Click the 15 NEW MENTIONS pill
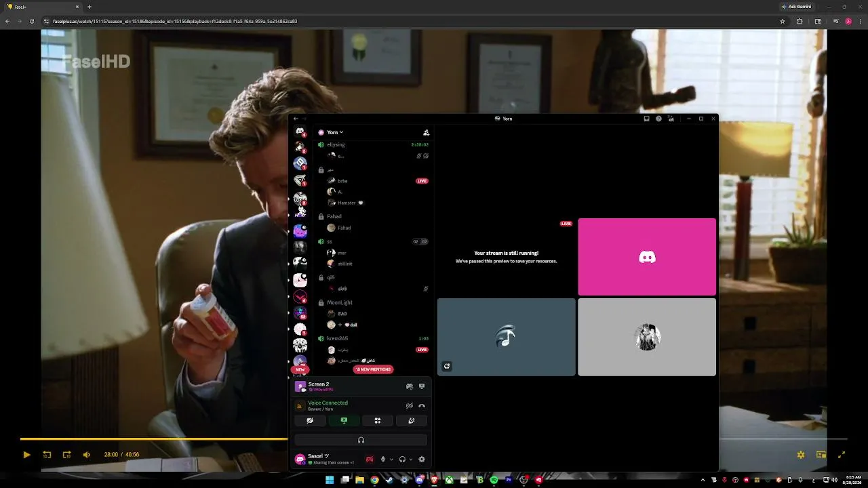Viewport: 868px width, 488px height. tap(373, 369)
